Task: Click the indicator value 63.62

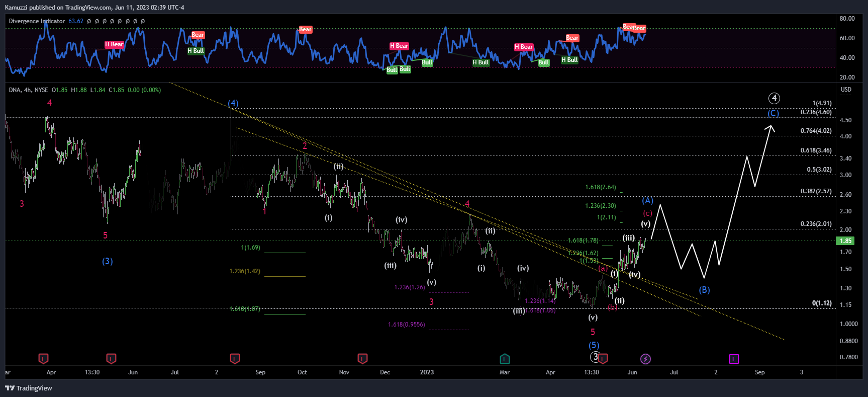Action: (76, 21)
